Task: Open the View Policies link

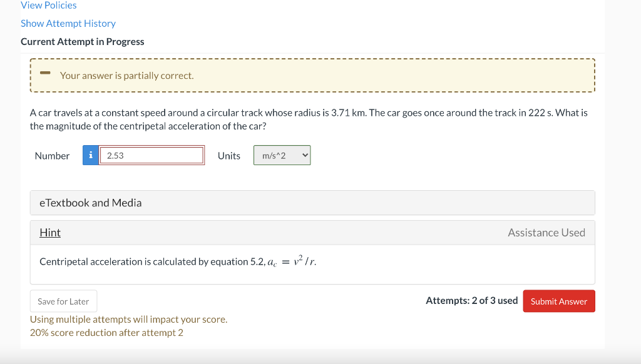Action: (x=49, y=5)
